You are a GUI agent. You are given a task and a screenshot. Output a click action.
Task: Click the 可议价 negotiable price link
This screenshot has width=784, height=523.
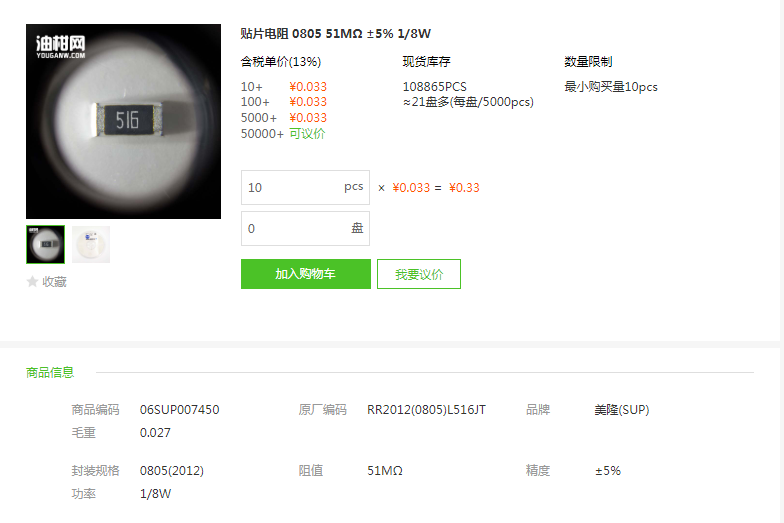coord(307,134)
